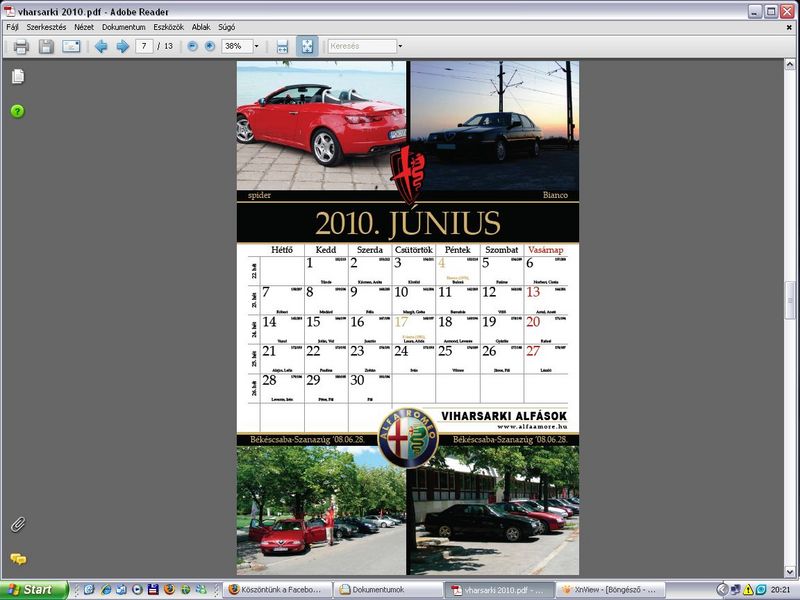Open the Attachments paperclip panel
800x600 pixels.
tap(18, 524)
